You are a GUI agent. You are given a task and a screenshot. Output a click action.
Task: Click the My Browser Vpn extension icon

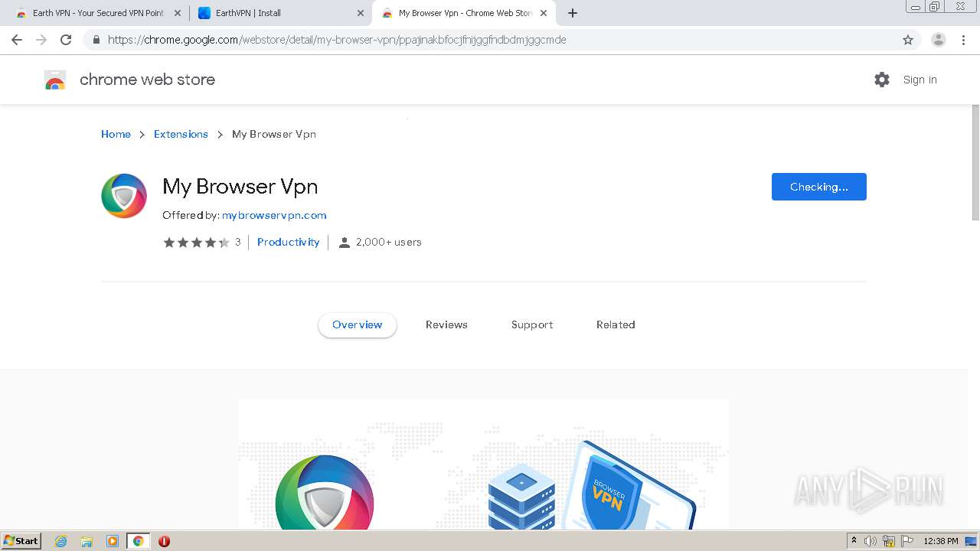124,196
